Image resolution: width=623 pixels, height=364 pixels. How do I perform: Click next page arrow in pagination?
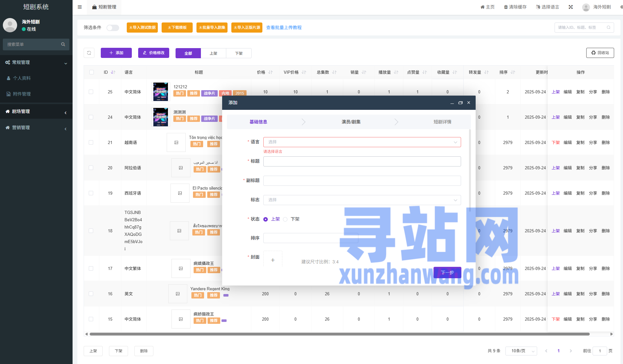coord(571,351)
